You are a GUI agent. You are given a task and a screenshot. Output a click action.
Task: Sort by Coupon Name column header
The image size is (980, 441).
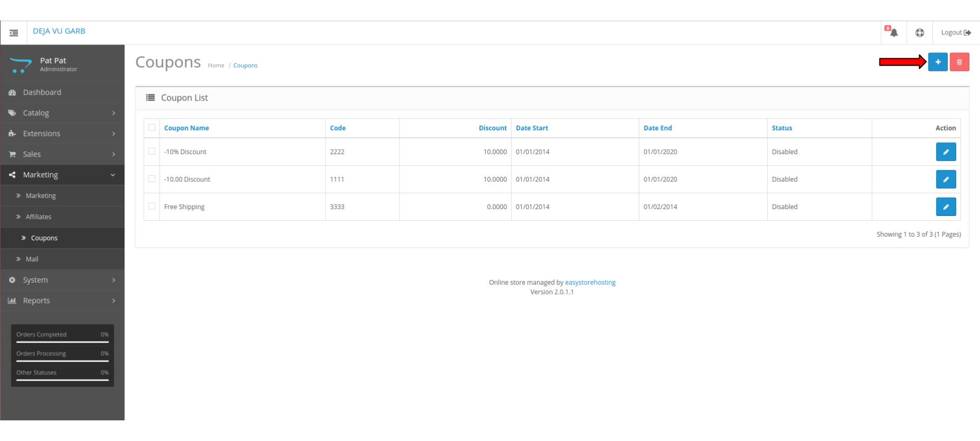pos(186,128)
